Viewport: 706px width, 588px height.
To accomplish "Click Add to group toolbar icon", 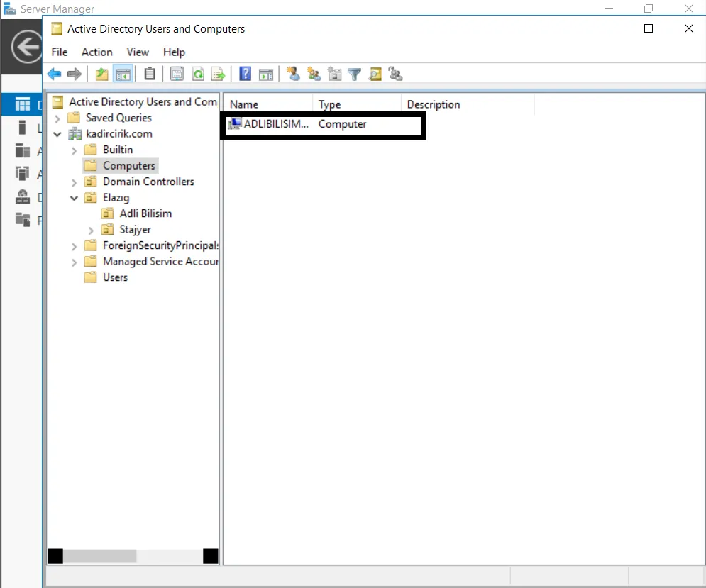I will 395,73.
